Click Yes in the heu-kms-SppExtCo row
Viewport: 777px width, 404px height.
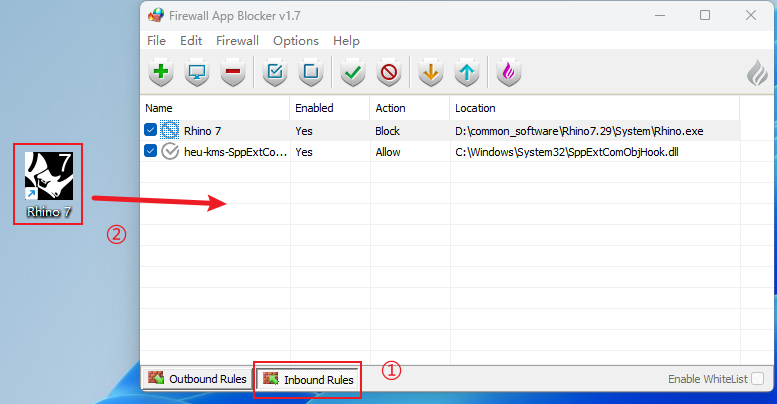[x=304, y=152]
